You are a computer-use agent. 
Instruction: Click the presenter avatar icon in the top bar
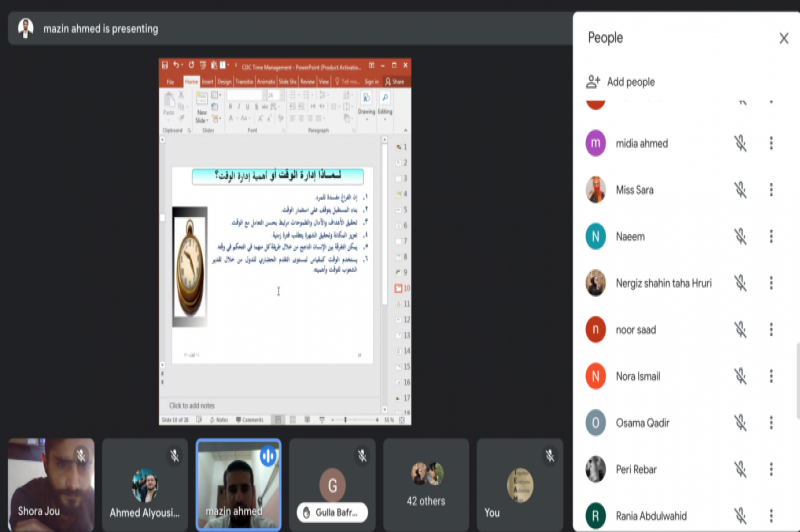(26, 29)
